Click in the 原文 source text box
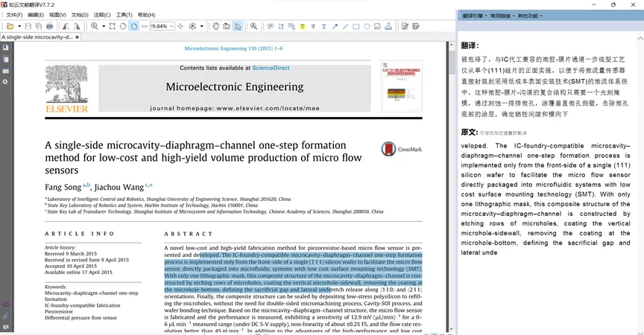Viewport: 644px width, 335px height. pos(546,199)
